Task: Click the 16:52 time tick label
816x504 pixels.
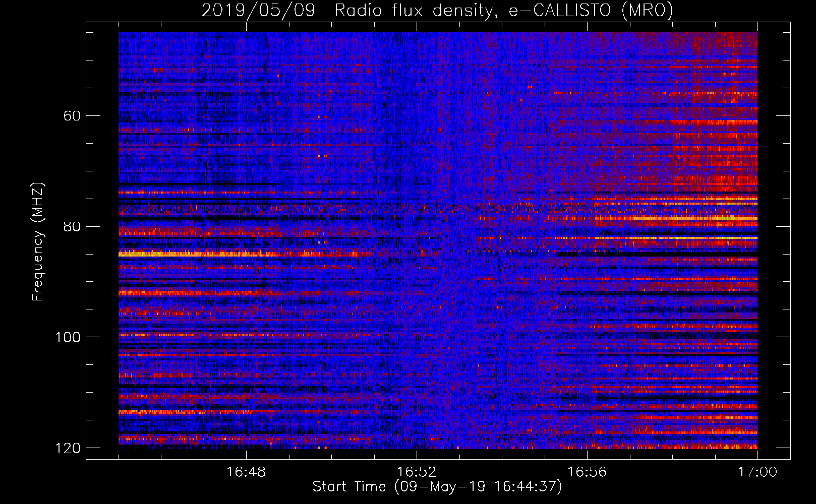Action: coord(417,472)
